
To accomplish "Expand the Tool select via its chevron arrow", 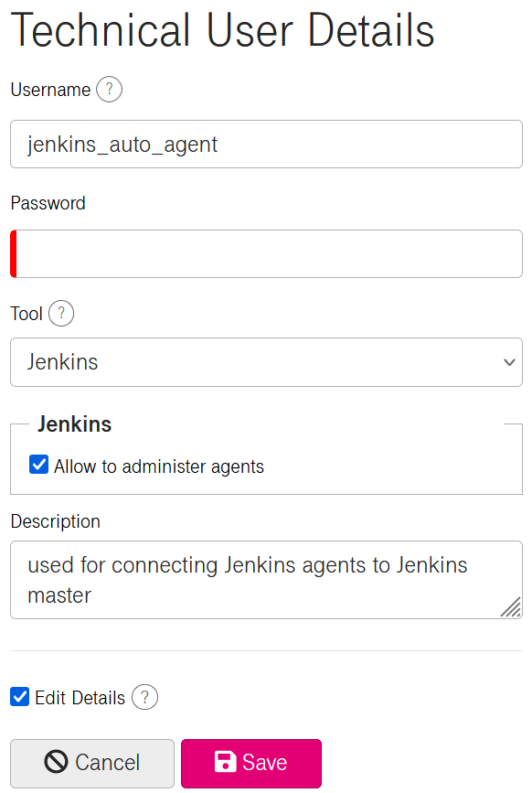I will pyautogui.click(x=509, y=362).
